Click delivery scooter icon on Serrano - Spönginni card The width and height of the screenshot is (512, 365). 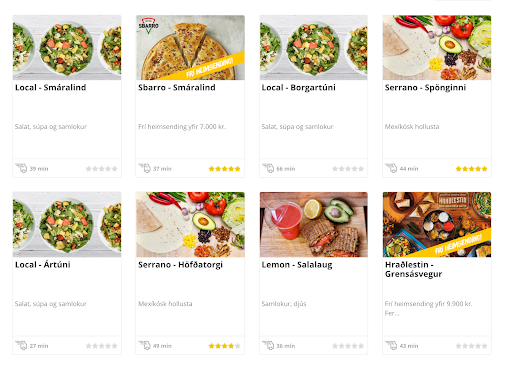pyautogui.click(x=391, y=168)
